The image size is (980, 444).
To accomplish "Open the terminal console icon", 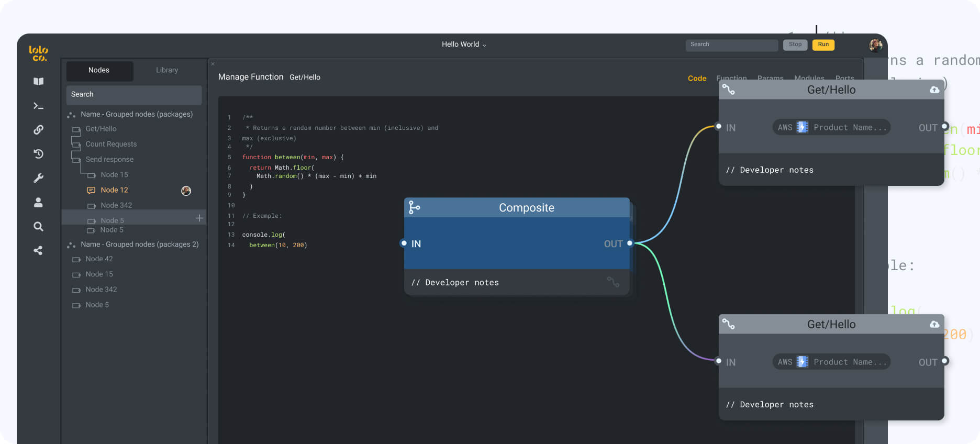I will [39, 106].
